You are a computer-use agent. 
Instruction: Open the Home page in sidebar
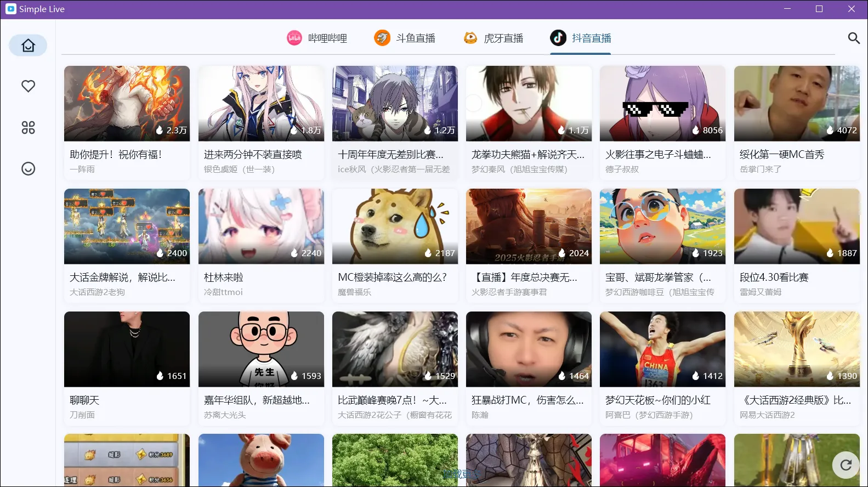[x=28, y=46]
